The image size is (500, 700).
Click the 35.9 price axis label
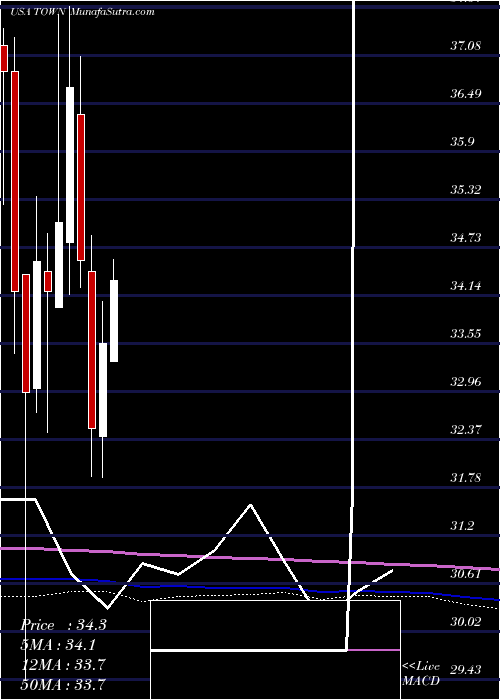pyautogui.click(x=462, y=142)
